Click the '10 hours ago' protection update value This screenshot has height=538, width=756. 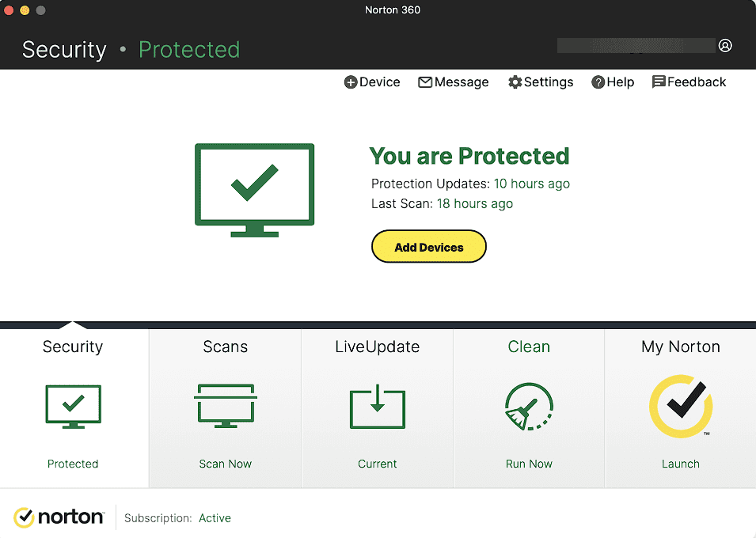[532, 184]
